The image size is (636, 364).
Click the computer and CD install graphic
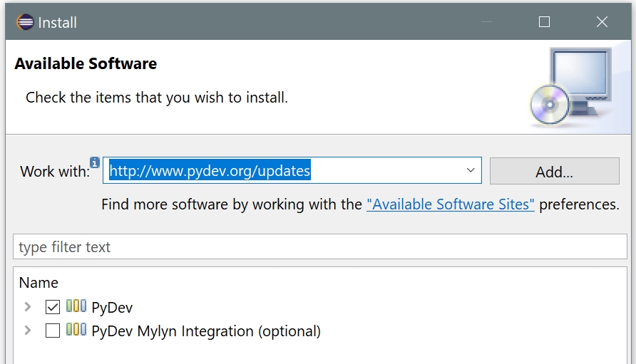click(x=570, y=88)
